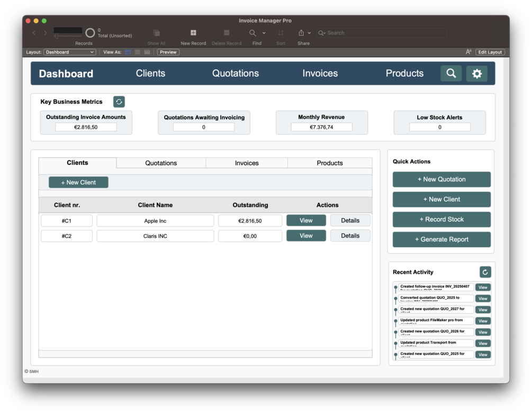View the new quotation QUO_2027 activity
The height and width of the screenshot is (413, 532).
coord(483,310)
